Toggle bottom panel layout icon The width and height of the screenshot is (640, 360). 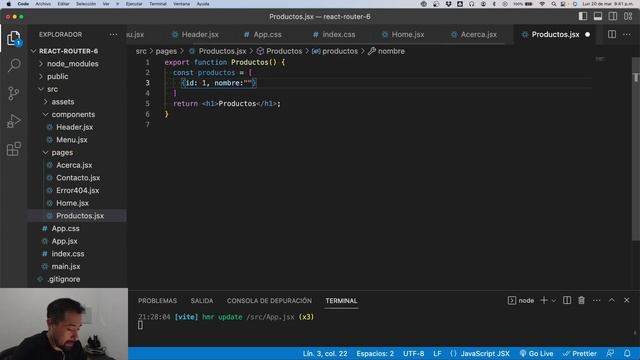598,16
